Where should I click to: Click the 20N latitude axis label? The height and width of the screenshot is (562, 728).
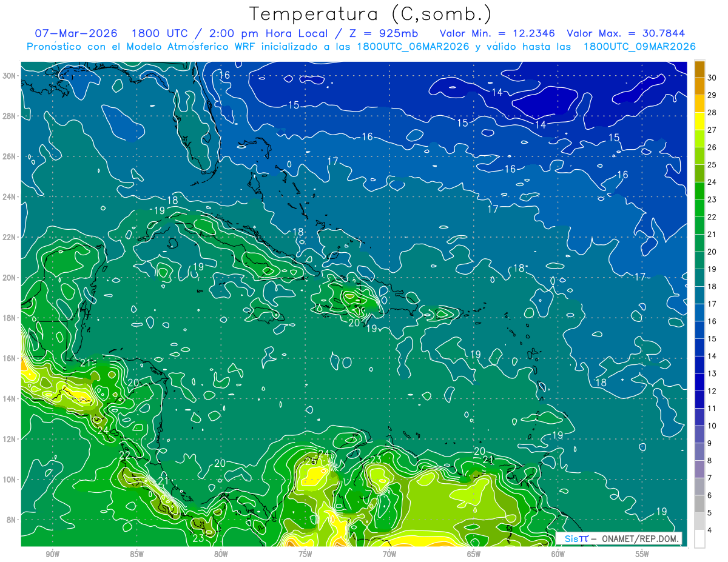[9, 278]
